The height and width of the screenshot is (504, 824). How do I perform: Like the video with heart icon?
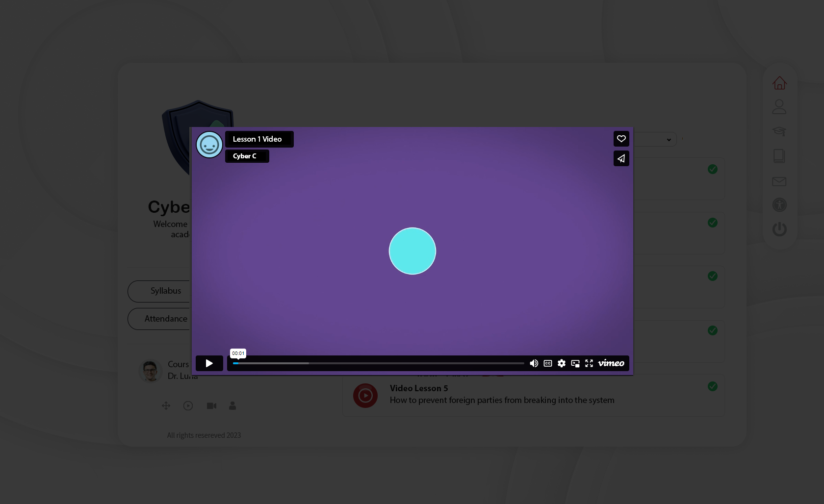(621, 139)
